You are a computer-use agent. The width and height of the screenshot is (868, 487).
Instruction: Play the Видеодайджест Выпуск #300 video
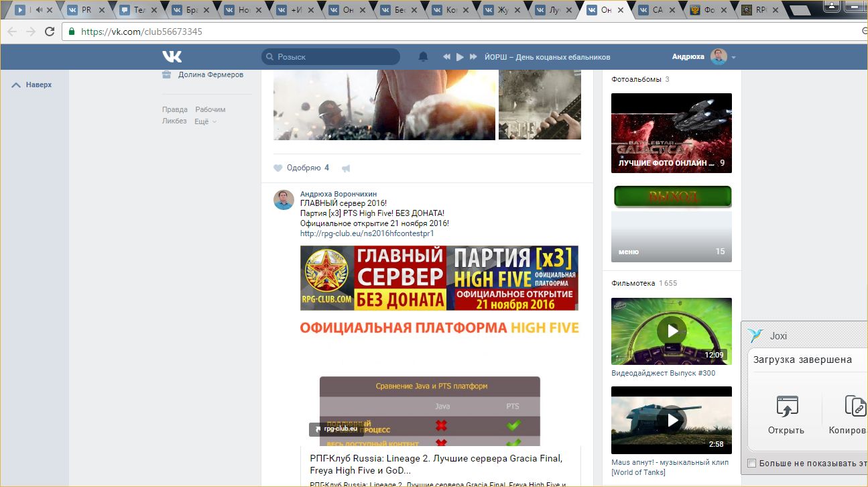point(671,331)
